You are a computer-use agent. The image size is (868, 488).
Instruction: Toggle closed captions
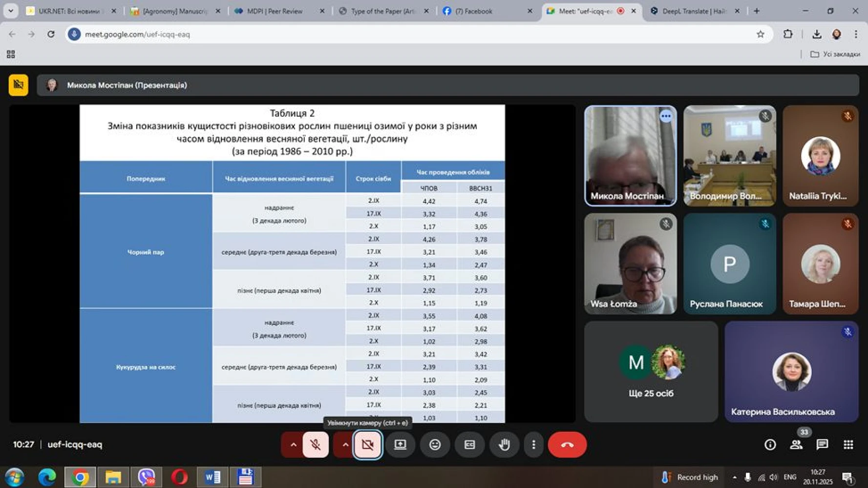[x=469, y=445]
